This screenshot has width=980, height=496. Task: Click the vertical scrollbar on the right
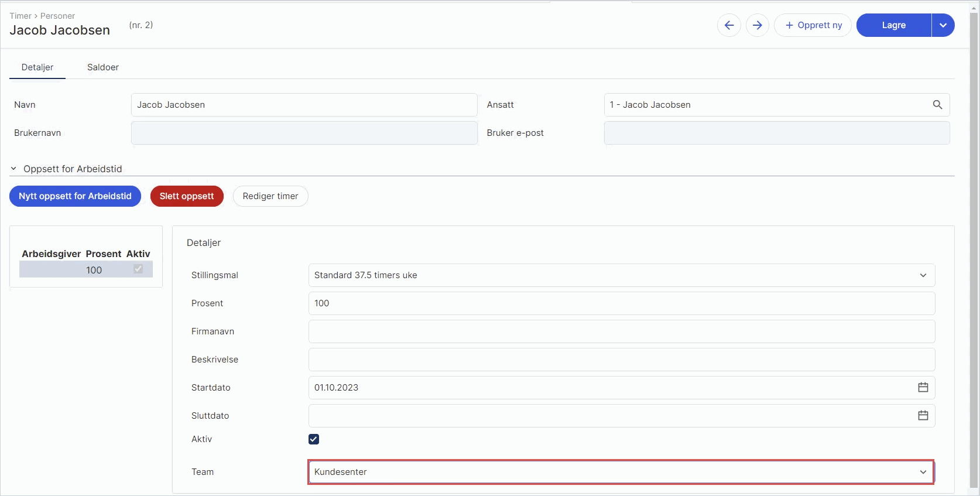(974, 249)
